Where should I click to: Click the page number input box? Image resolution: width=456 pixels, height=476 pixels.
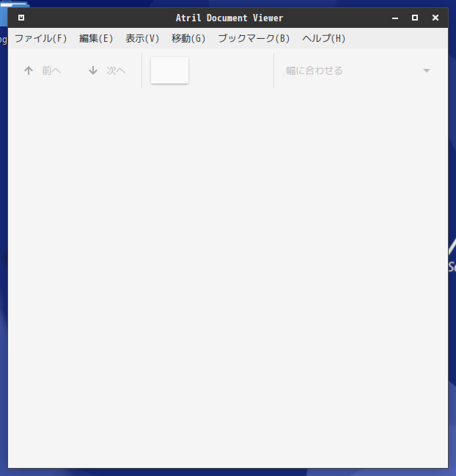[169, 70]
